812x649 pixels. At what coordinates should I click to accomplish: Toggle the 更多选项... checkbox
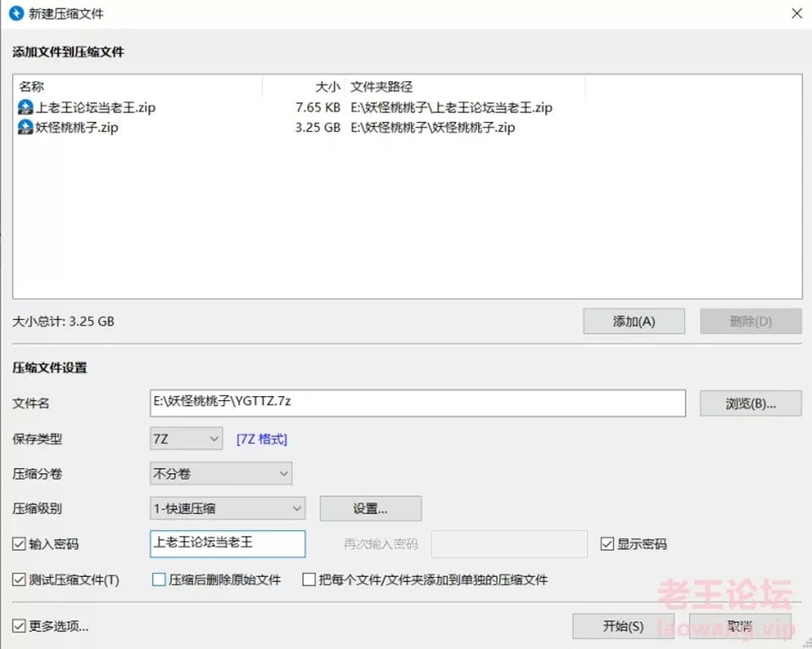(x=19, y=625)
